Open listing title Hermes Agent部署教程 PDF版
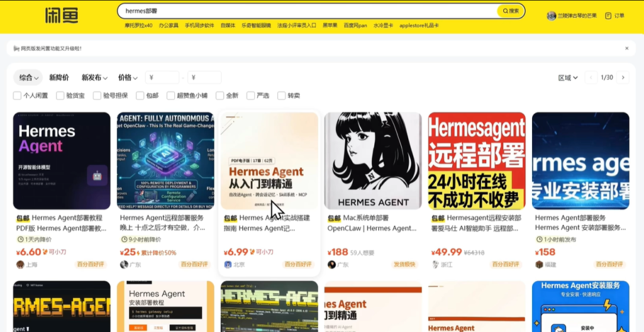Screen dimensions: 644x332 [62, 223]
